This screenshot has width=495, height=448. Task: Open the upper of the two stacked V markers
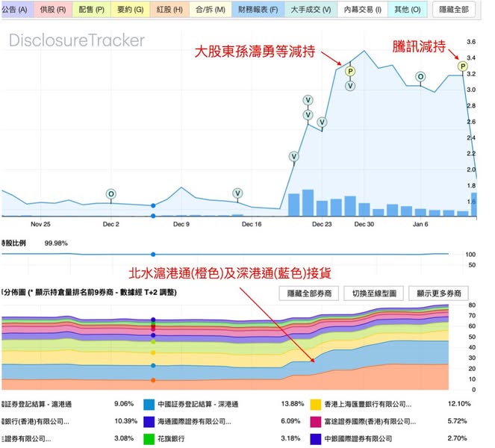click(308, 100)
